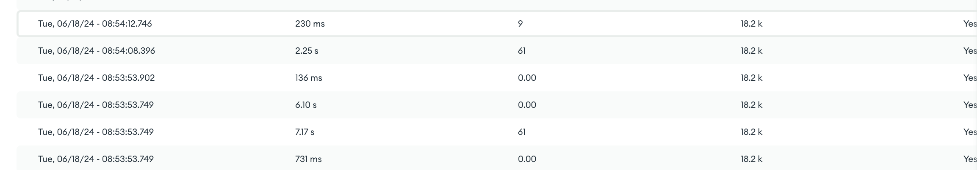Select the 2.25 s duration value

[x=307, y=51]
